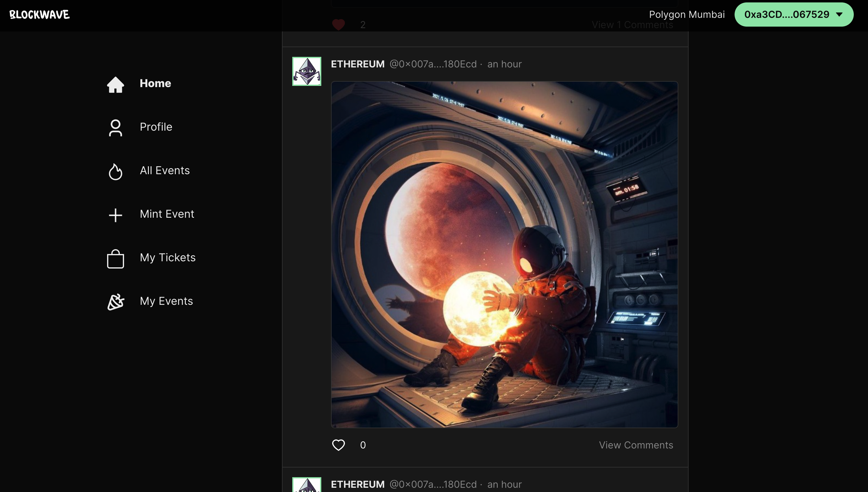Viewport: 868px width, 492px height.
Task: Click the Polygon Mumbai network label
Action: click(x=686, y=15)
